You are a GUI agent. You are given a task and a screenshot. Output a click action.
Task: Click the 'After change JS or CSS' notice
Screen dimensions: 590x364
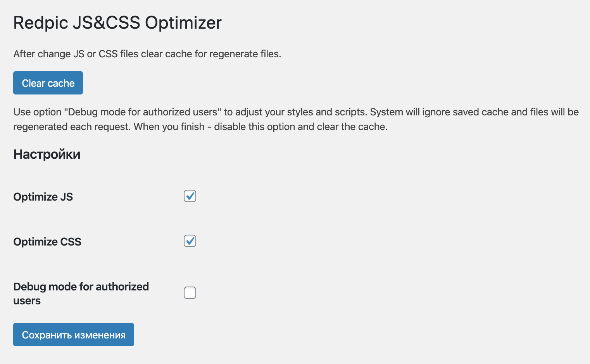147,54
